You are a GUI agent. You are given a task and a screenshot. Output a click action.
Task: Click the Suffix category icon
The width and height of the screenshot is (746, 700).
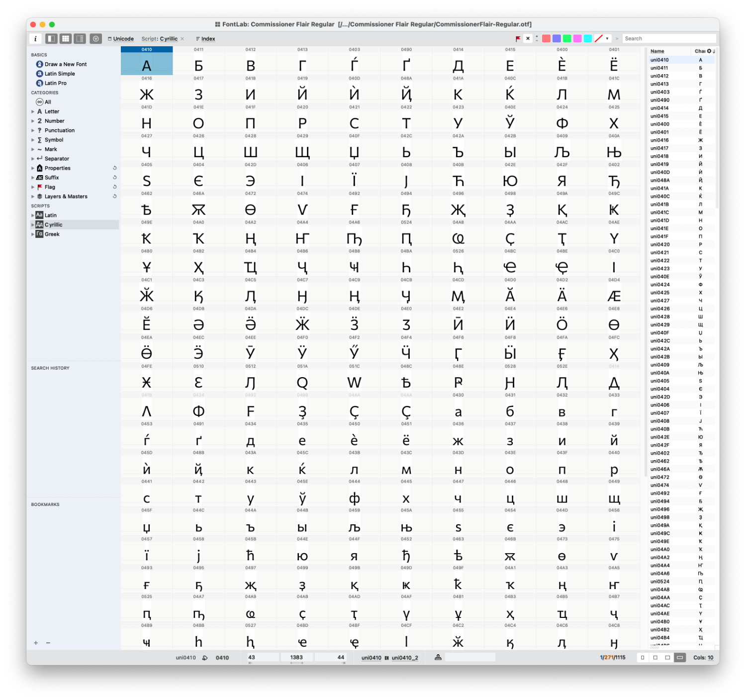pos(40,178)
